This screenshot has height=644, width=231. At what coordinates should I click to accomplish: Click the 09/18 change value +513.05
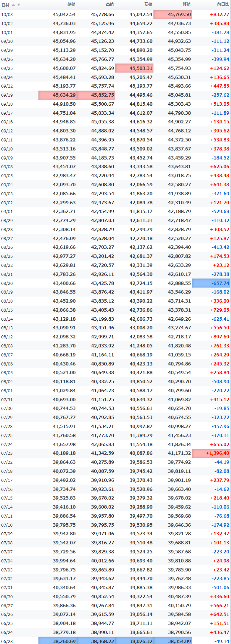(x=220, y=104)
